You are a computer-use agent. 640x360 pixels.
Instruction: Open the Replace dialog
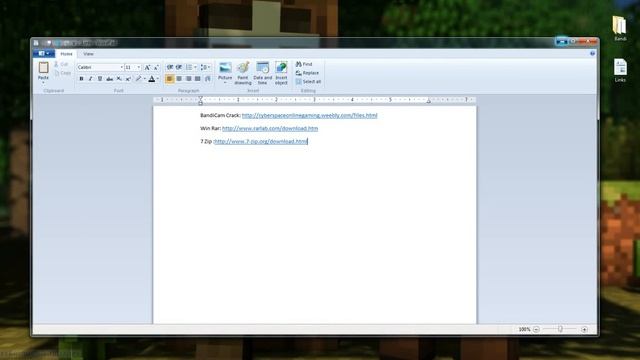pyautogui.click(x=307, y=73)
